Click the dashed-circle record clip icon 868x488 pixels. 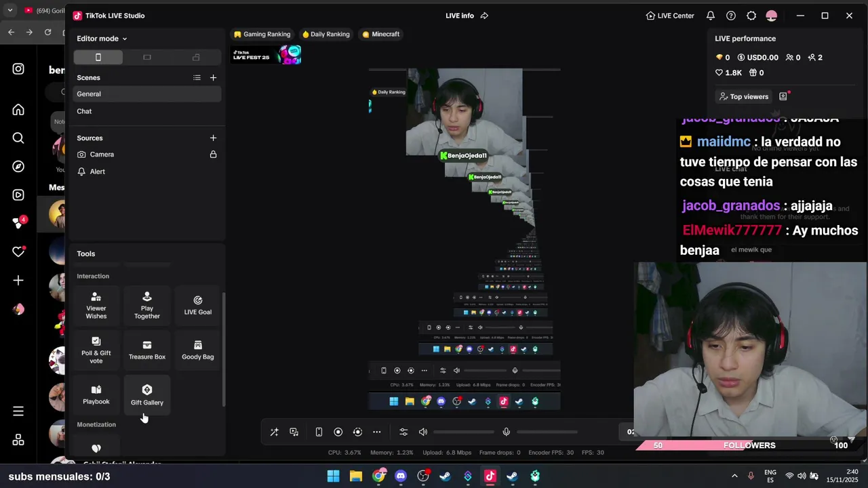tap(357, 432)
